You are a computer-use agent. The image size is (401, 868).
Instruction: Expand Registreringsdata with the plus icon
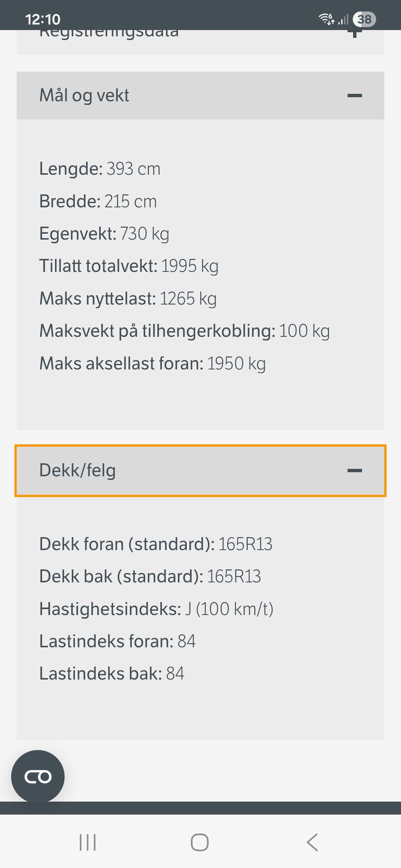(354, 34)
